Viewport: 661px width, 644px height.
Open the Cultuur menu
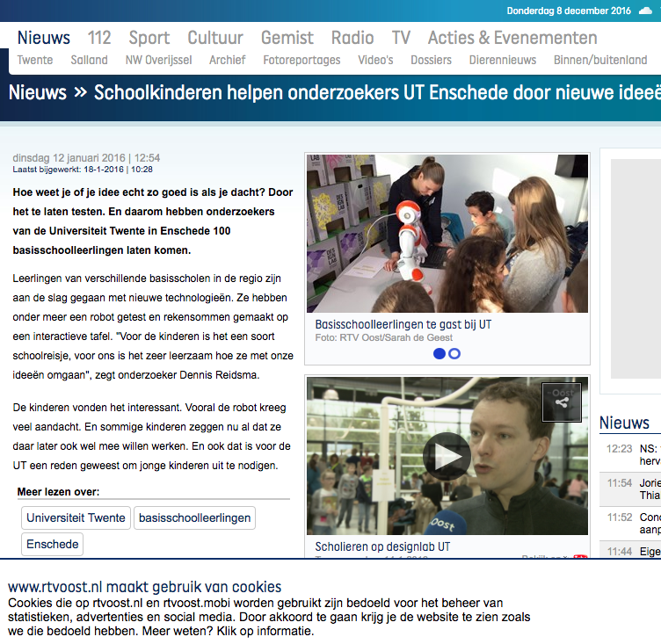[x=215, y=38]
